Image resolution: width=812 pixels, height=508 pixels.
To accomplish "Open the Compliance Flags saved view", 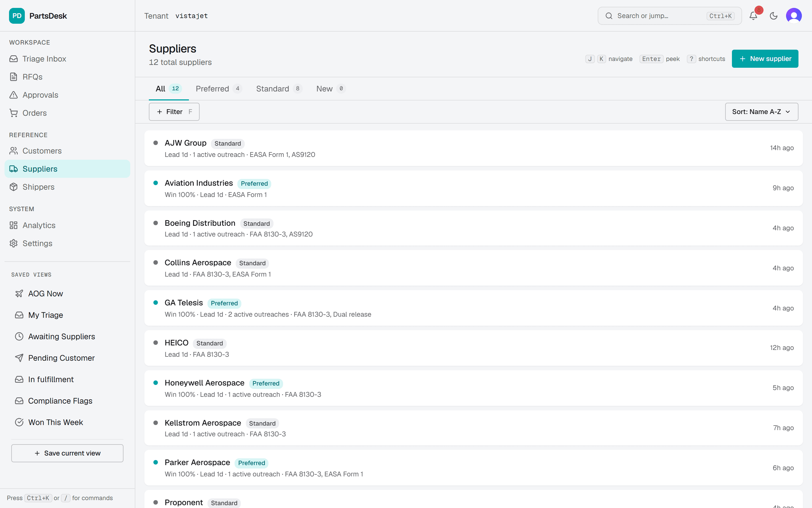I will 67,401.
